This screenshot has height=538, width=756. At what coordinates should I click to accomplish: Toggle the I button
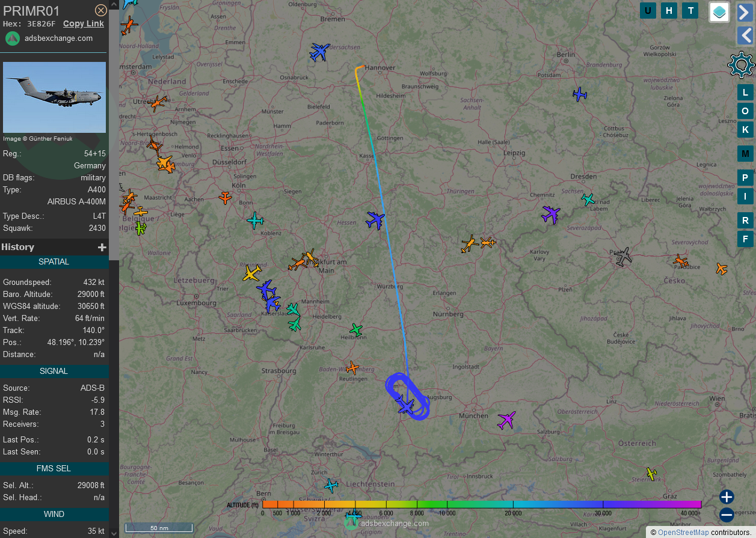coord(745,196)
